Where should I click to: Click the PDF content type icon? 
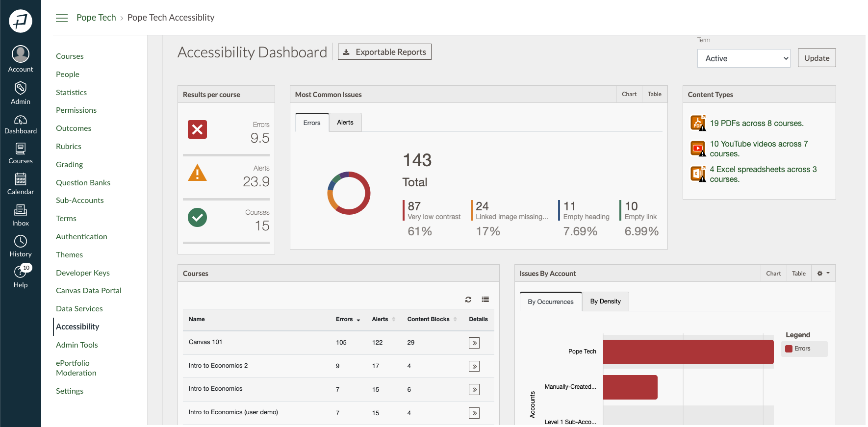point(698,123)
